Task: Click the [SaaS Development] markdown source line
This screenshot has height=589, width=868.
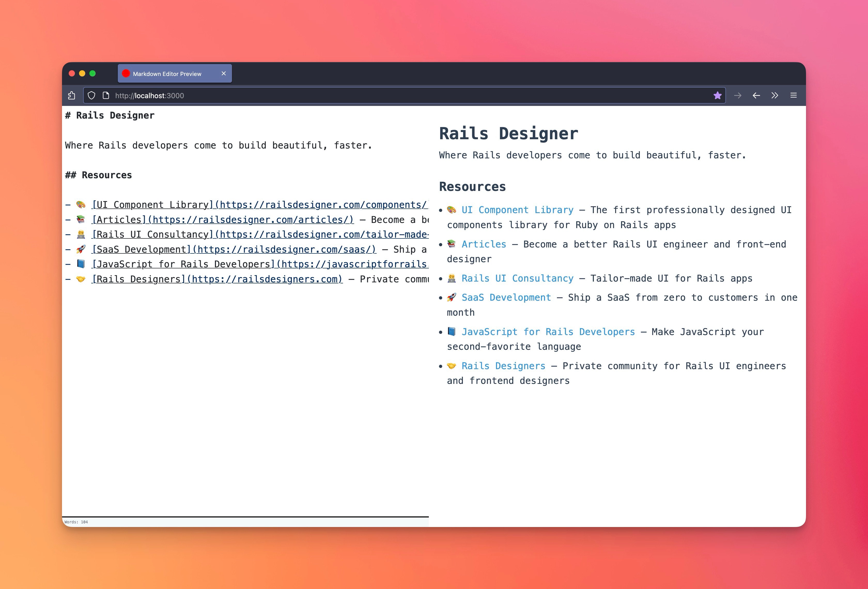Action: pyautogui.click(x=246, y=250)
